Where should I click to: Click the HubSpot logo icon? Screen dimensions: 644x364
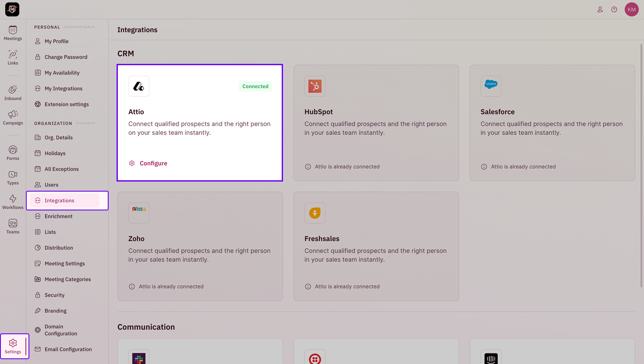tap(315, 86)
